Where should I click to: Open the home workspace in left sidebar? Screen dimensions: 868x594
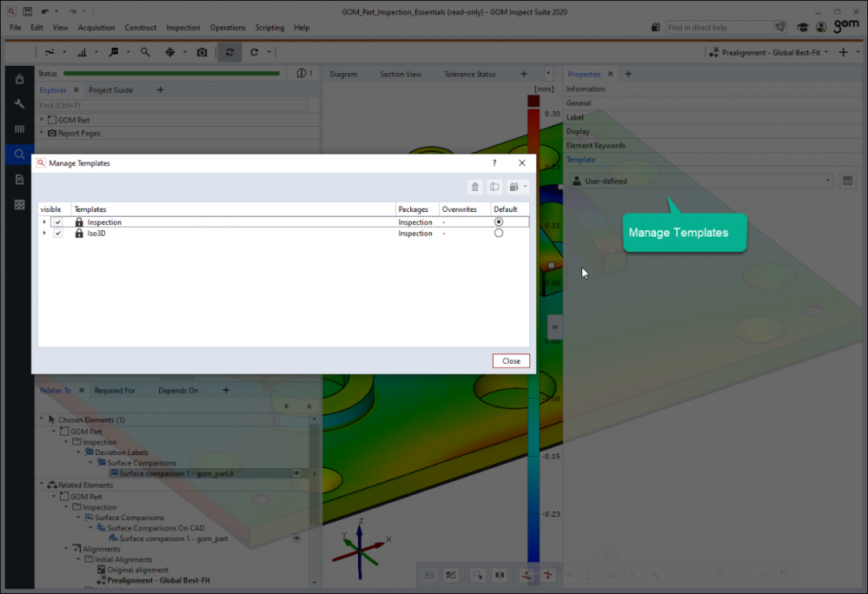pyautogui.click(x=19, y=79)
